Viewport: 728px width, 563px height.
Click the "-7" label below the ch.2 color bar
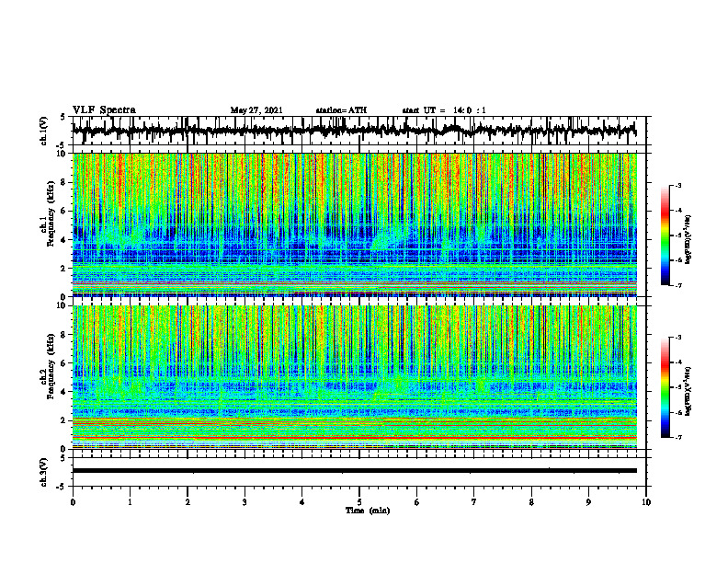pos(678,437)
